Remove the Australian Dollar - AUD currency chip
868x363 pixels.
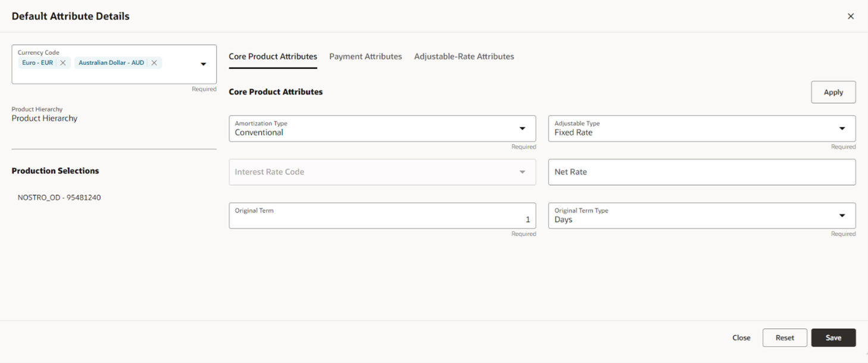(154, 62)
